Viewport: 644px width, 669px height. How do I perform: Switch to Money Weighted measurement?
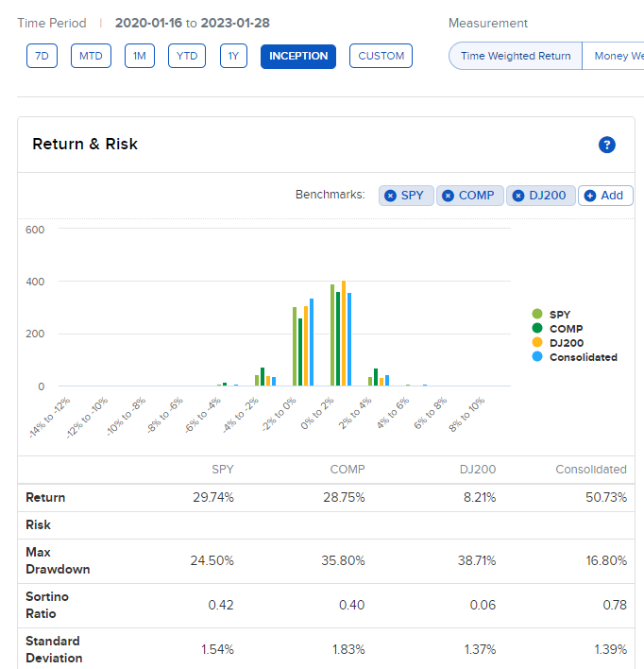point(613,56)
